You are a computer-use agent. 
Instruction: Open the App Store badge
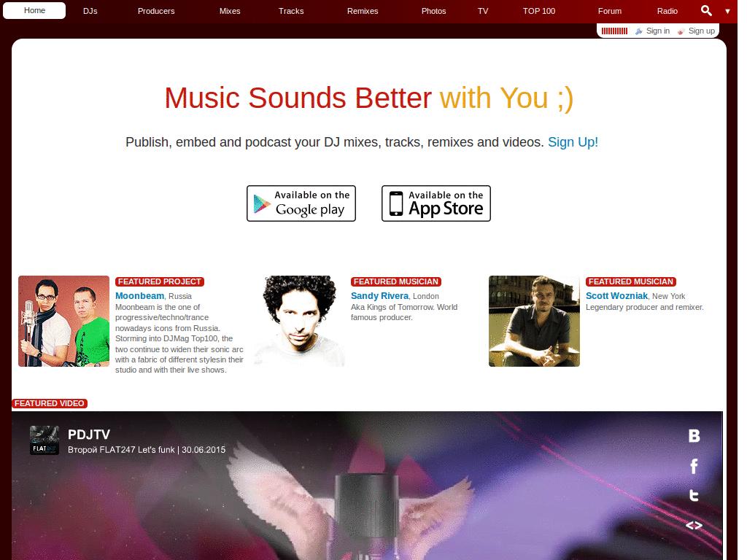[x=436, y=203]
